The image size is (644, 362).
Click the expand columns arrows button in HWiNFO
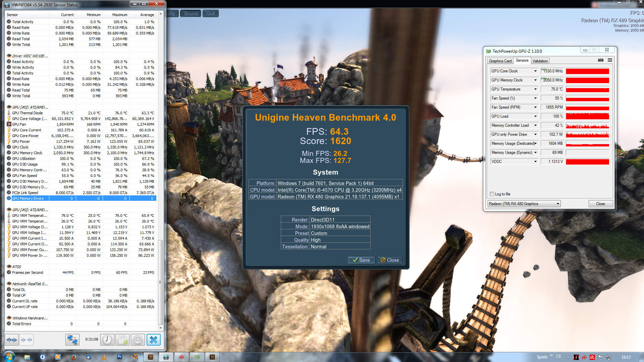12,340
